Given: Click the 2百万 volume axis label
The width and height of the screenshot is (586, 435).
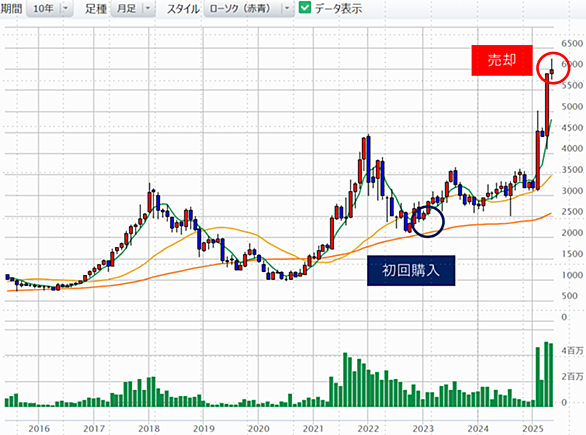Looking at the screenshot, I should 572,376.
